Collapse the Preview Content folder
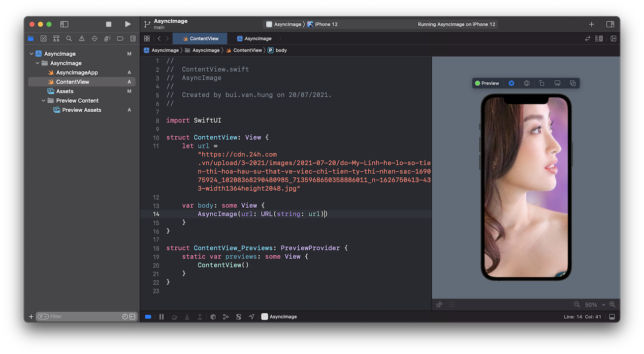644x354 pixels. point(44,100)
